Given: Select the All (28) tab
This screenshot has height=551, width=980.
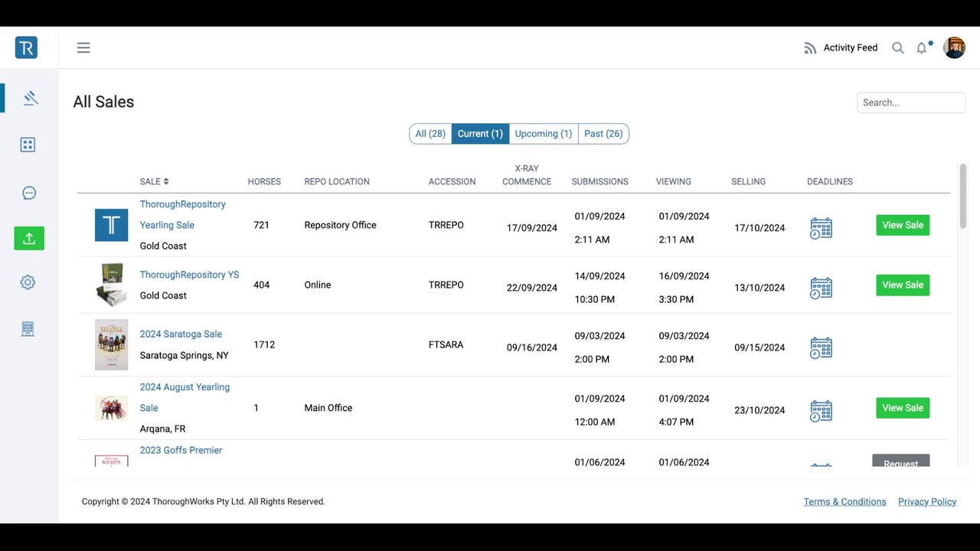Looking at the screenshot, I should 430,134.
